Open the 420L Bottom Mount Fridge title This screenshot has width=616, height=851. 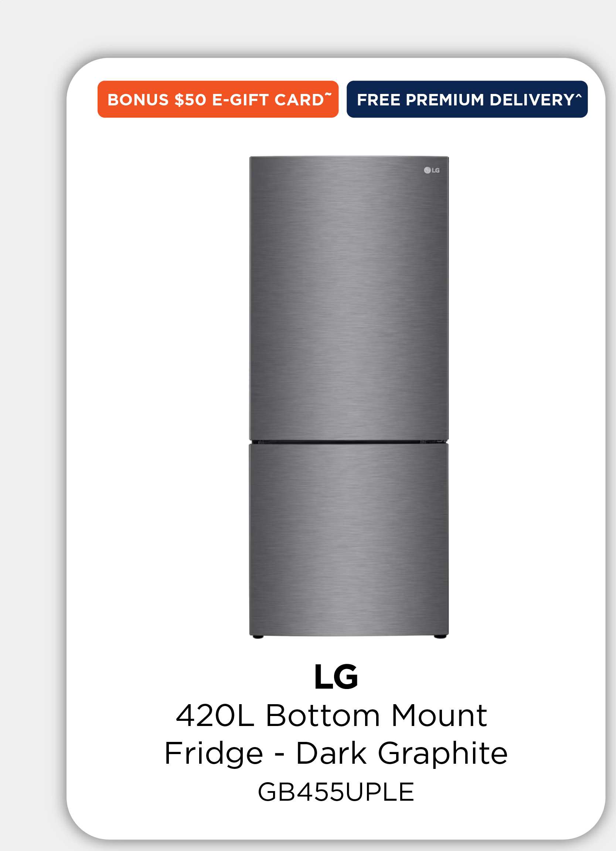click(336, 734)
